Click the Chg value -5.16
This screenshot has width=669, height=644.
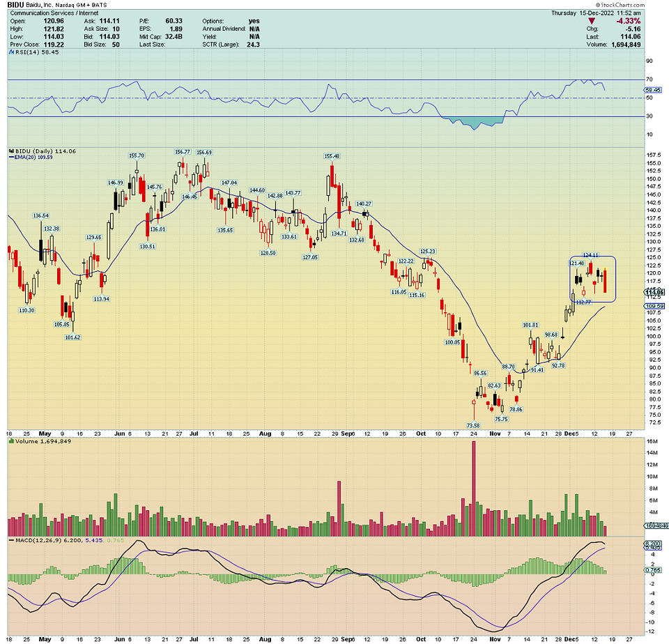coord(633,29)
